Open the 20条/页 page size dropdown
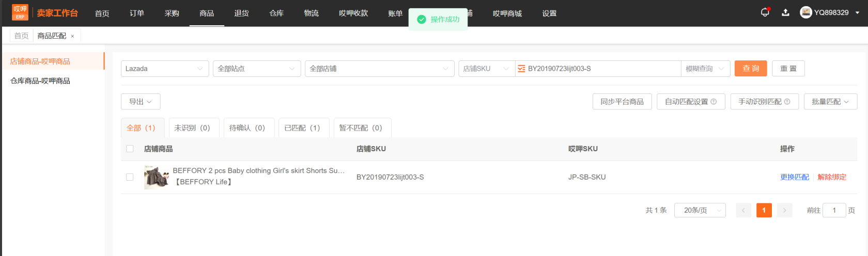This screenshot has width=868, height=256. pyautogui.click(x=700, y=210)
